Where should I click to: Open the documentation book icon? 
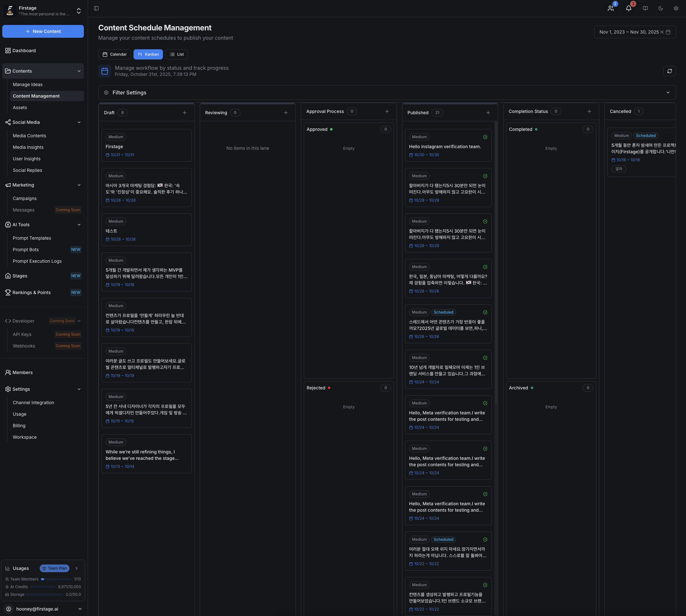tap(645, 8)
